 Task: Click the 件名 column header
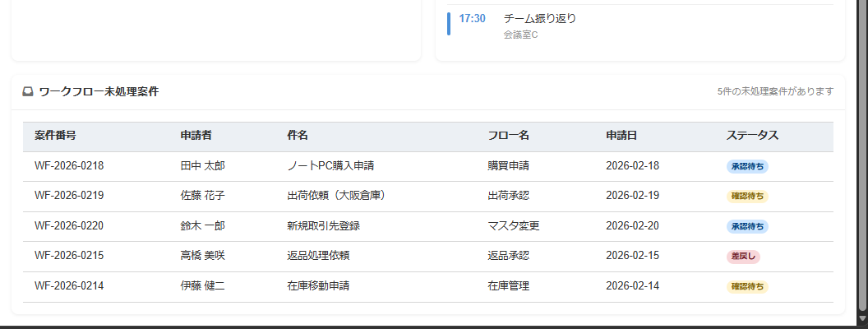point(298,136)
